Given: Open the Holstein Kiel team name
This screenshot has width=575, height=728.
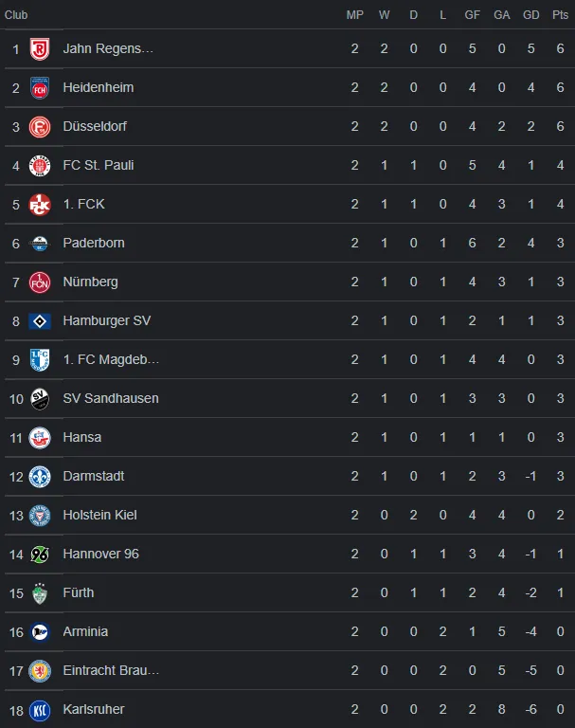Looking at the screenshot, I should (x=99, y=515).
